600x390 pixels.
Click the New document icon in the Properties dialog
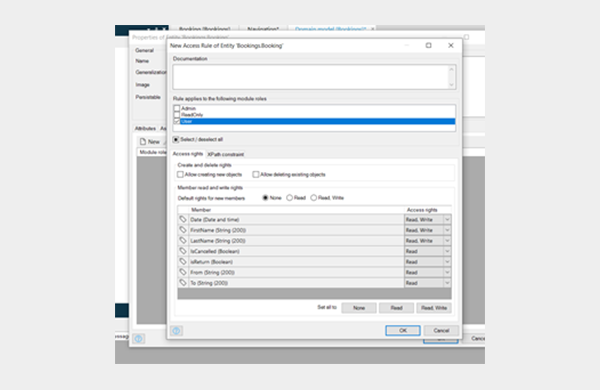point(143,142)
